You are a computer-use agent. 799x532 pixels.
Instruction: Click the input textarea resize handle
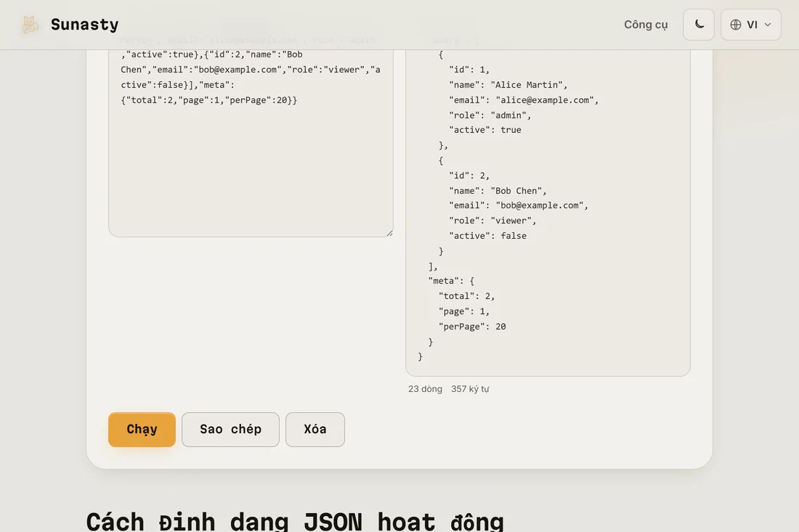(389, 233)
